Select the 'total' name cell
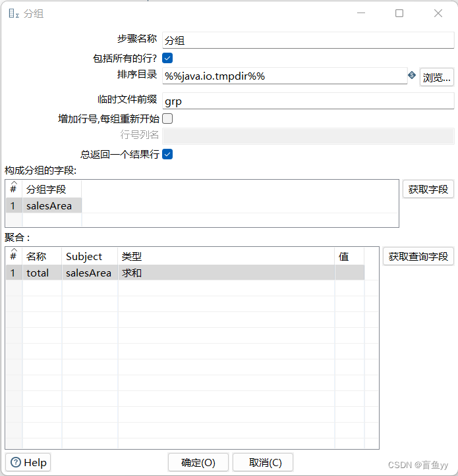Screen dimensions: 458x476 (42, 273)
